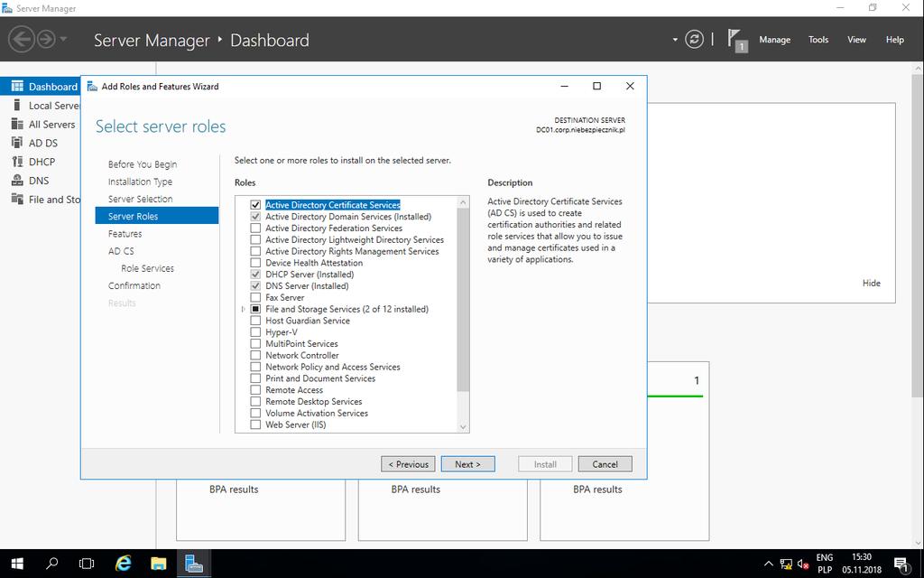Select the All Servers sidebar icon
Image resolution: width=924 pixels, height=578 pixels.
tap(17, 124)
